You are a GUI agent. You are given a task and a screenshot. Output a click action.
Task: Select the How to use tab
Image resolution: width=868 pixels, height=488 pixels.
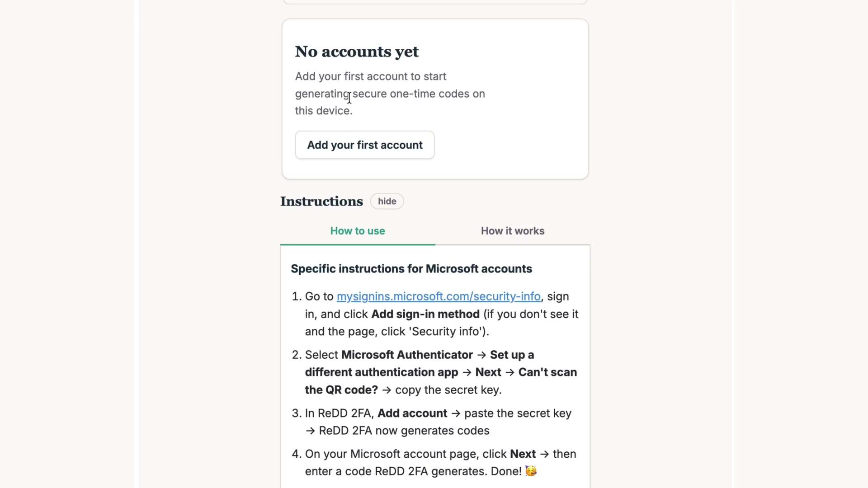pyautogui.click(x=358, y=231)
